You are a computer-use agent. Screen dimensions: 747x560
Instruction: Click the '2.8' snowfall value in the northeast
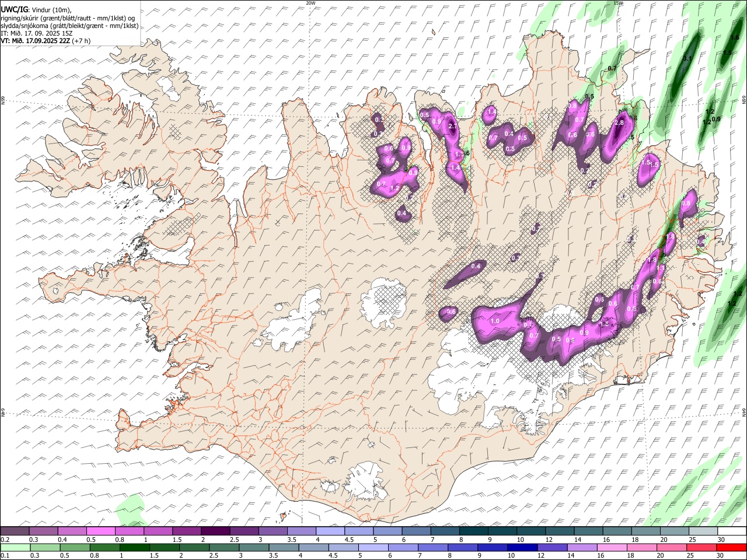[619, 123]
